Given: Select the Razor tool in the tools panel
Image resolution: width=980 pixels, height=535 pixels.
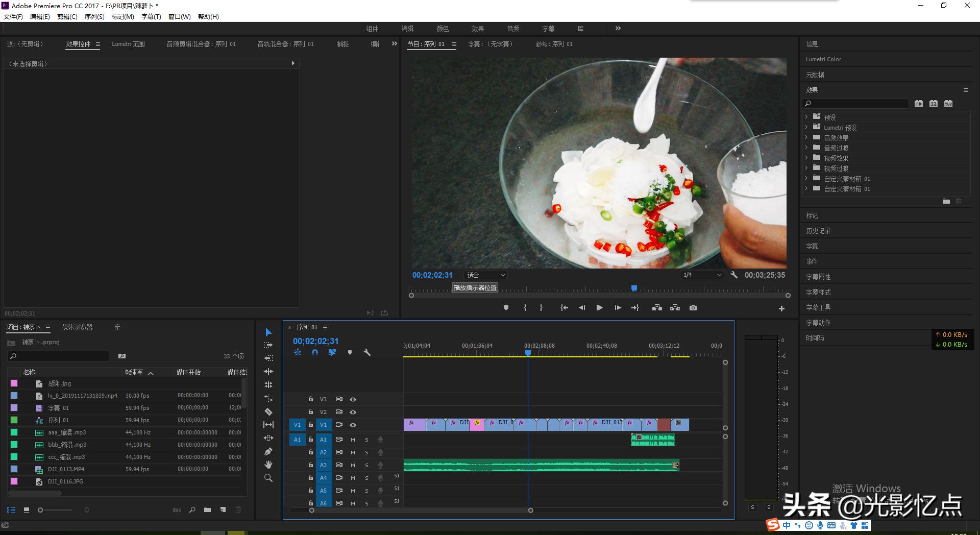Looking at the screenshot, I should pos(268,411).
